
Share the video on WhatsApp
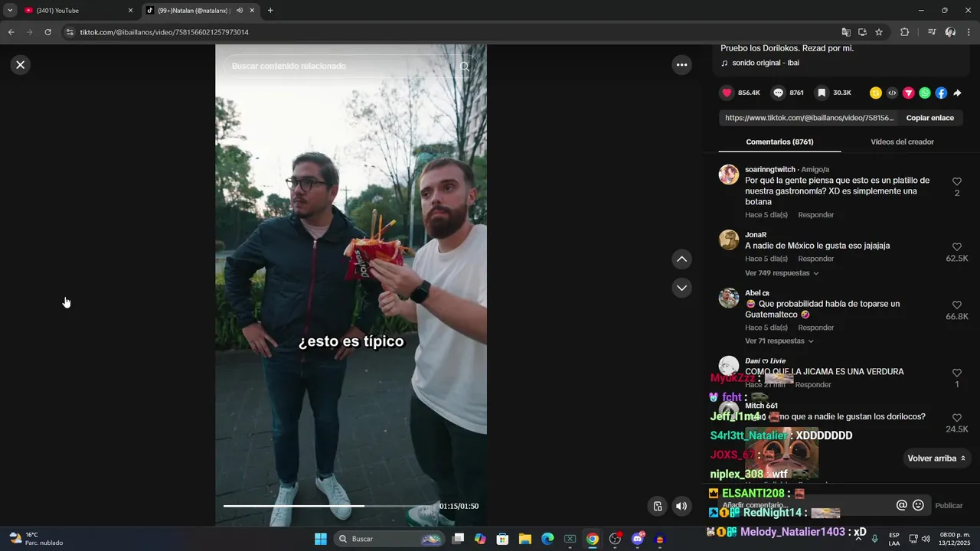[x=925, y=93]
